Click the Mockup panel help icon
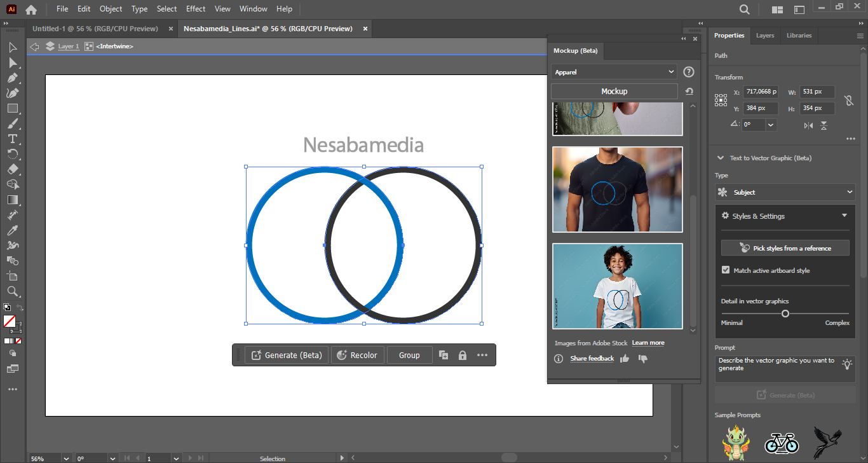868x463 pixels. (689, 73)
